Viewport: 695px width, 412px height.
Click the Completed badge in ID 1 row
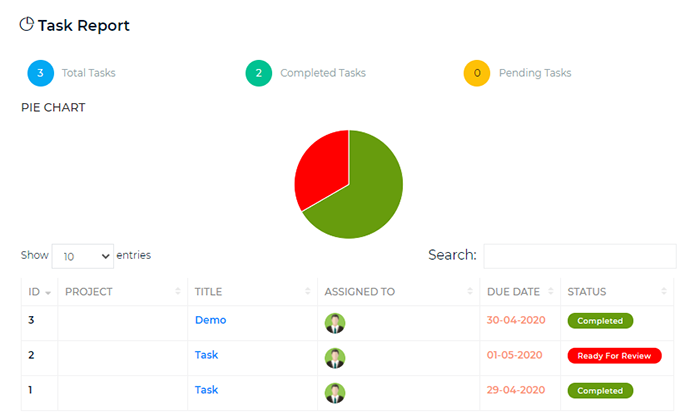coord(600,391)
